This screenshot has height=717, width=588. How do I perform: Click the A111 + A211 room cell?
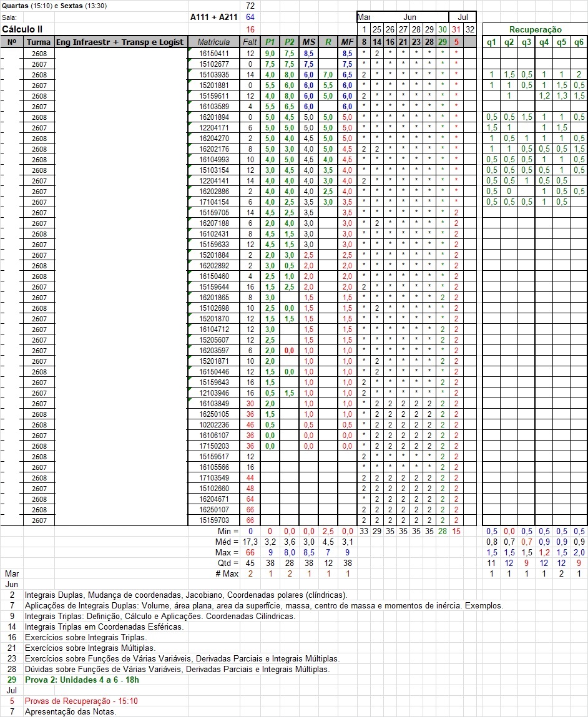(x=213, y=17)
